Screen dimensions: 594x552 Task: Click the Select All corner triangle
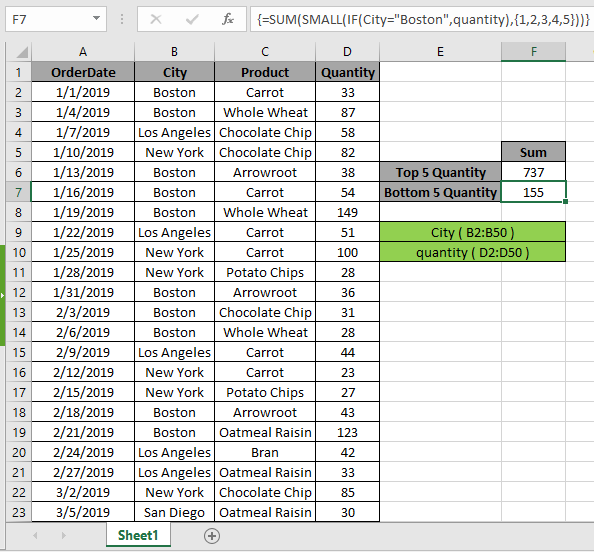click(x=19, y=52)
